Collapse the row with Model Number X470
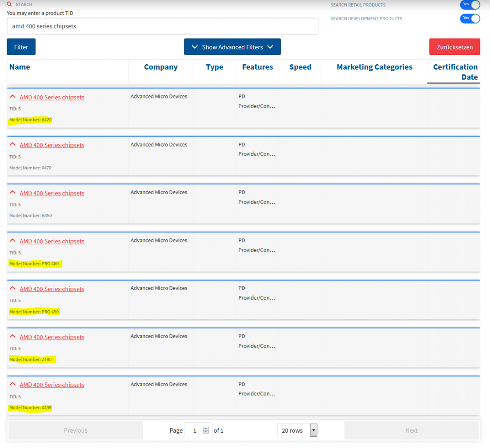Viewport: 490px width, 448px height. [13, 144]
